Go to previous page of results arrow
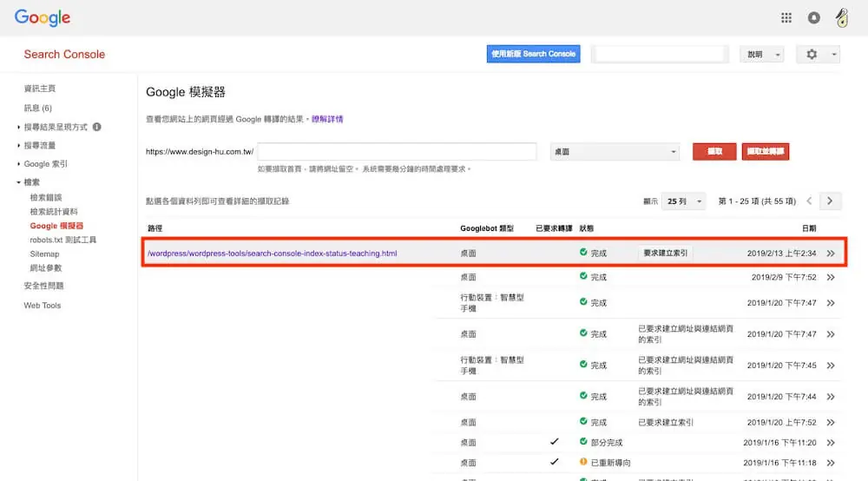Image resolution: width=868 pixels, height=481 pixels. 809,201
